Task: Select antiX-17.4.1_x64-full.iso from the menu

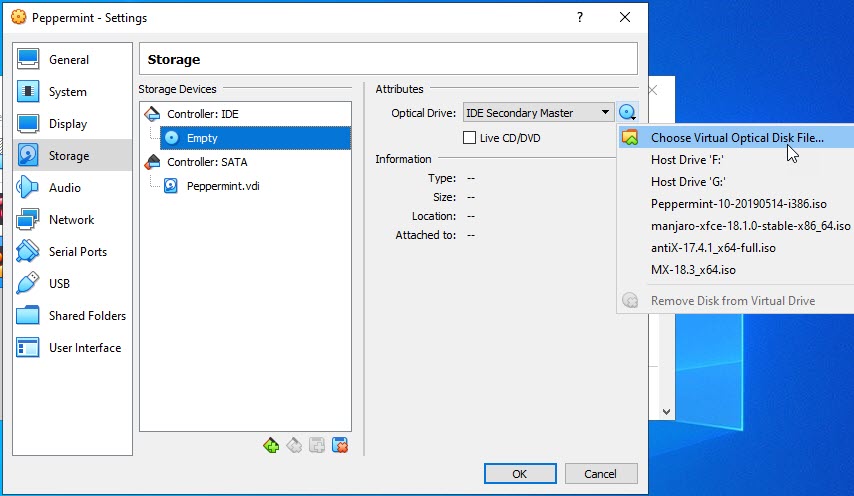Action: 736,248
